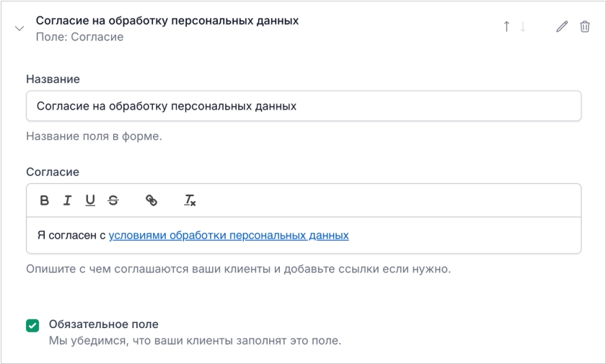Open link условиями обработки персональных данных

click(229, 235)
